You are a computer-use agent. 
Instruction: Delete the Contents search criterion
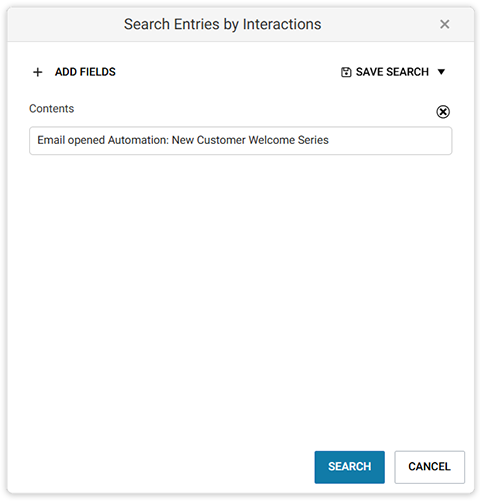443,112
